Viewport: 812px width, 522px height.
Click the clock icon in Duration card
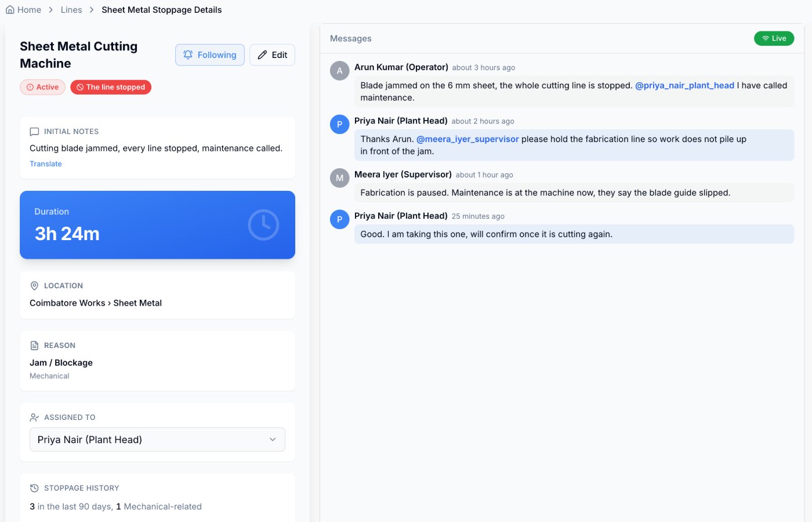(x=263, y=225)
